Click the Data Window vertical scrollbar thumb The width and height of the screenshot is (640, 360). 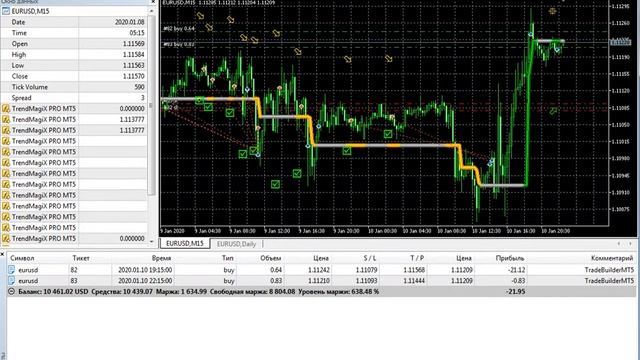click(152, 105)
